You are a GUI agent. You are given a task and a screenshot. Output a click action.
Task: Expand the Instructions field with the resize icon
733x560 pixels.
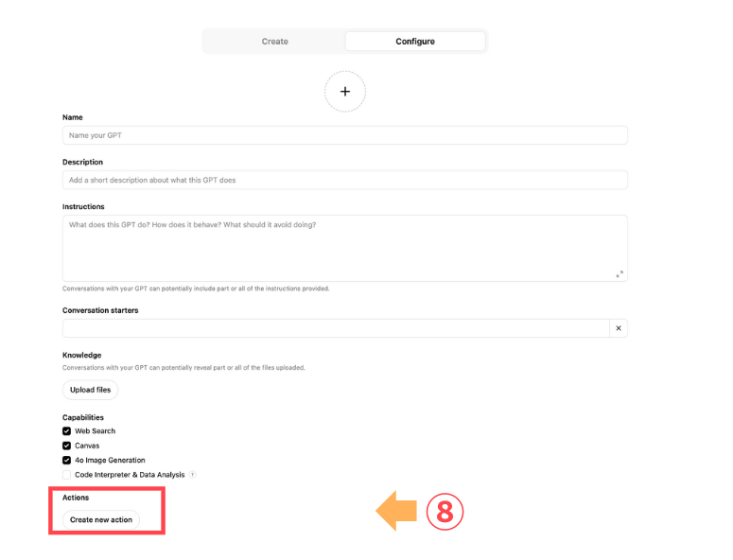(620, 274)
